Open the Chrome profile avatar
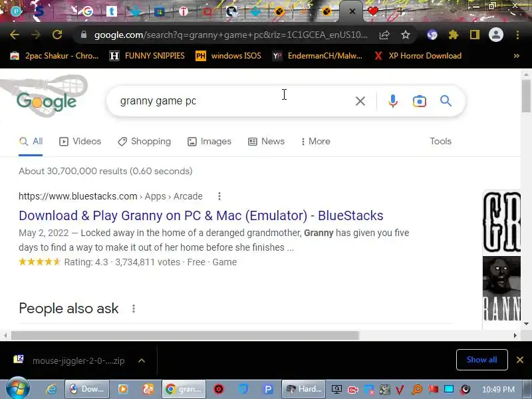The image size is (532, 399). point(495,35)
